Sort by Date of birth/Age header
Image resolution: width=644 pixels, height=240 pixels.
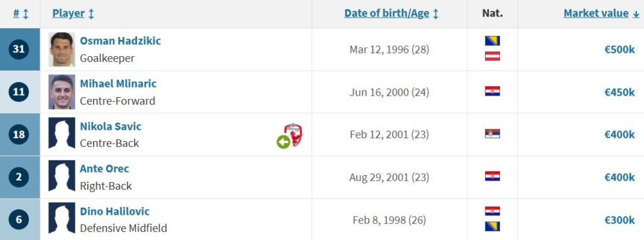(391, 14)
